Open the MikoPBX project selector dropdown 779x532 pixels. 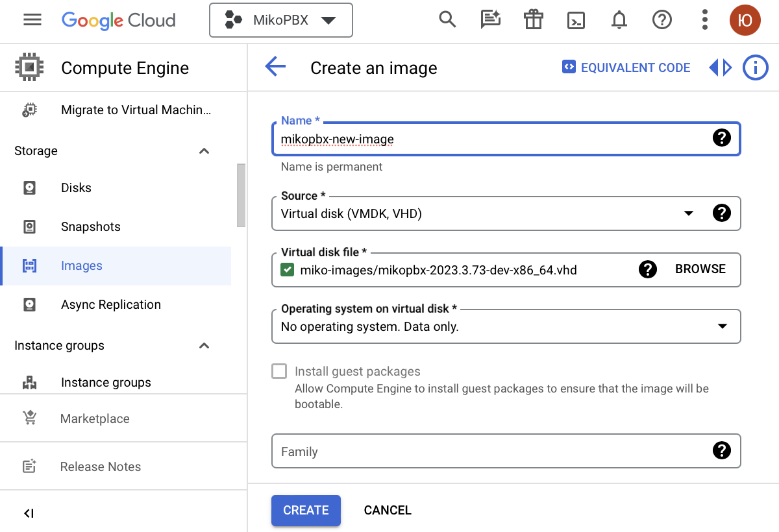(x=280, y=20)
